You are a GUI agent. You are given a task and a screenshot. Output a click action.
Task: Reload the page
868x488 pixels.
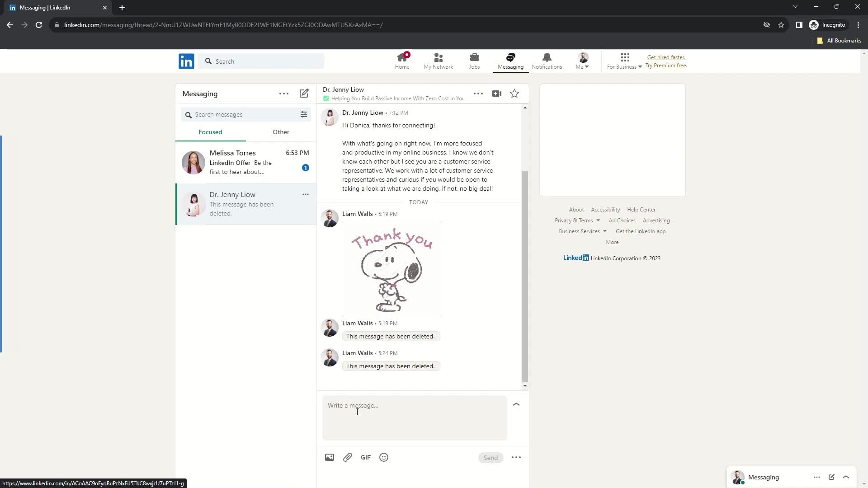pyautogui.click(x=39, y=25)
